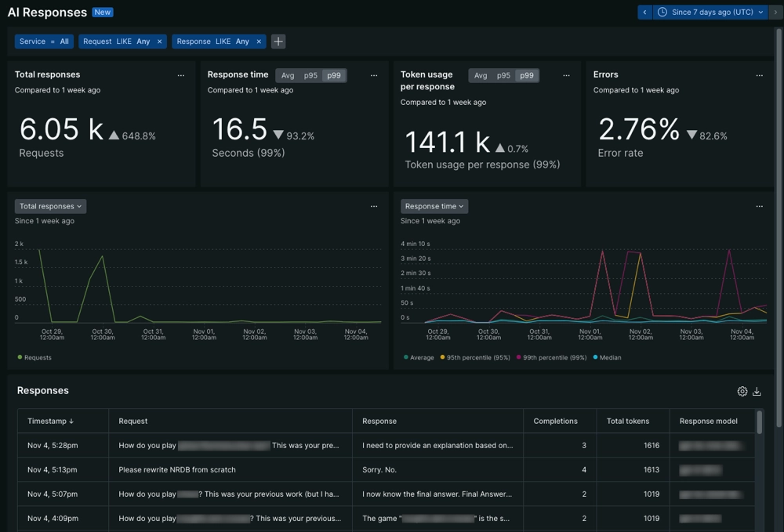The width and height of the screenshot is (784, 532).
Task: Open the dashboard settings gear in Responses panel
Action: (x=742, y=391)
